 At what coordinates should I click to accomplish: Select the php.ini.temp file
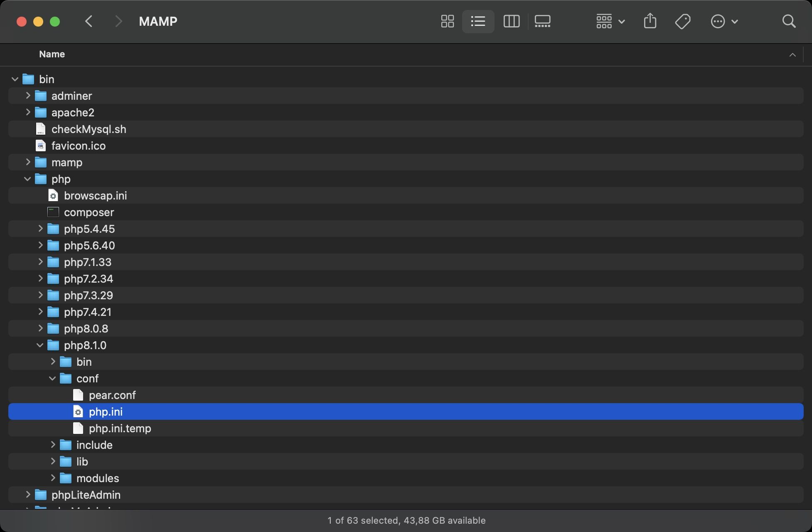(x=119, y=428)
